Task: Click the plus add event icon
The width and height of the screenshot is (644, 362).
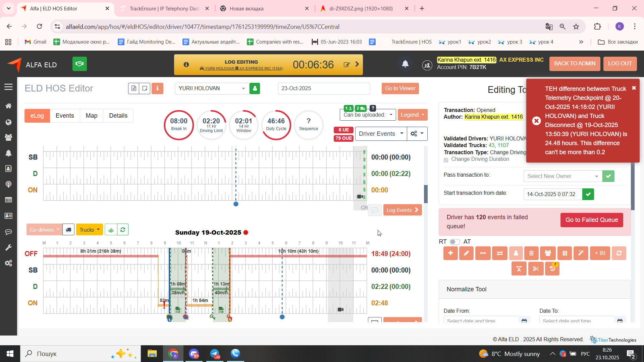Action: click(450, 253)
